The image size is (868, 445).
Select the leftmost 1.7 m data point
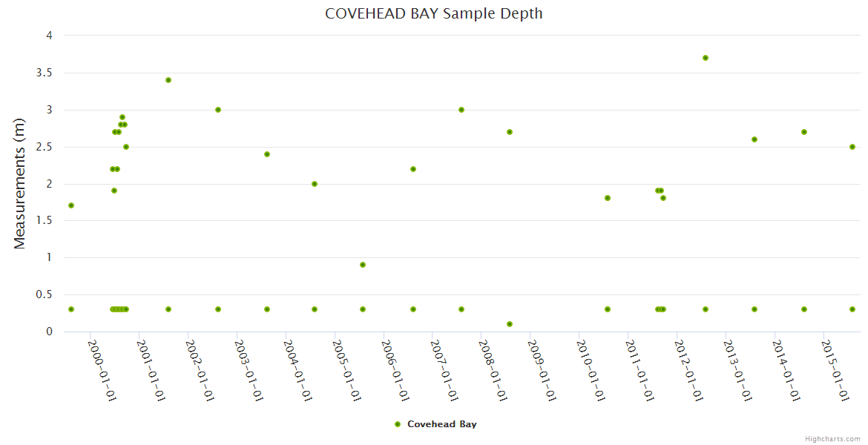click(71, 205)
